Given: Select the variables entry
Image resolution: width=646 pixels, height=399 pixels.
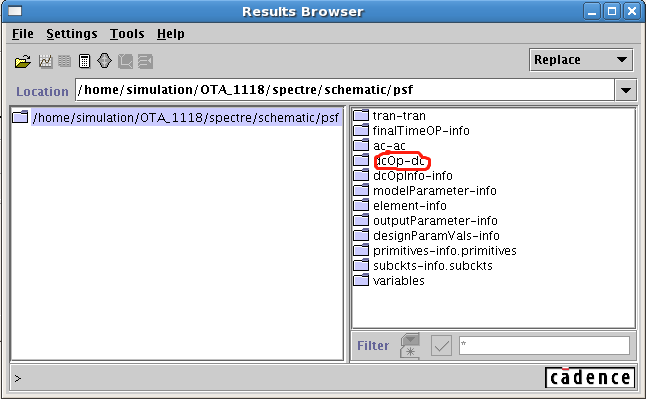Looking at the screenshot, I should pos(398,281).
